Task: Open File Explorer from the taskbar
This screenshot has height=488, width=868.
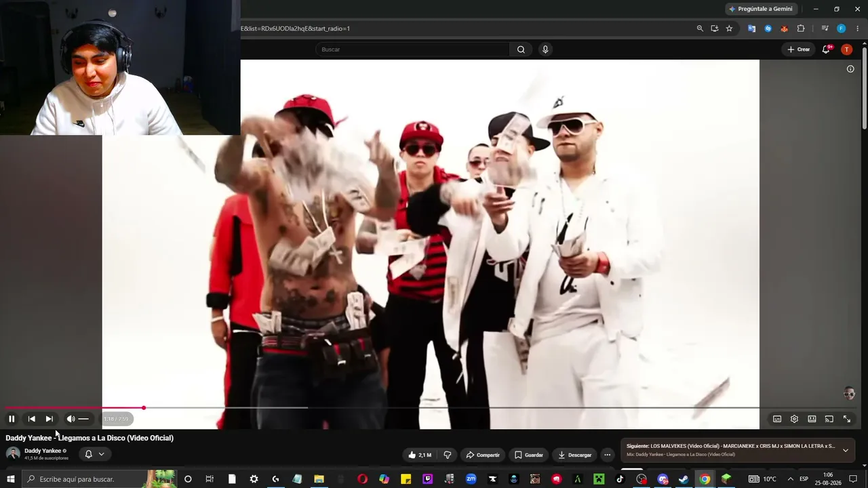Action: (x=319, y=479)
